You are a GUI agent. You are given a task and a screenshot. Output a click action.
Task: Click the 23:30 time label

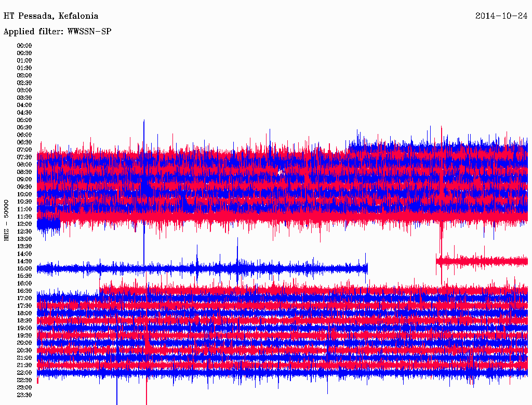pos(24,395)
